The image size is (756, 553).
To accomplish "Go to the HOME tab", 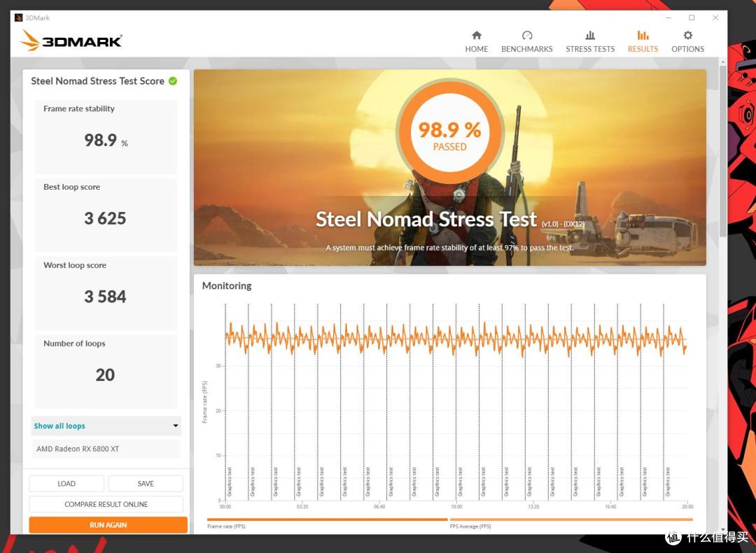I will [477, 41].
